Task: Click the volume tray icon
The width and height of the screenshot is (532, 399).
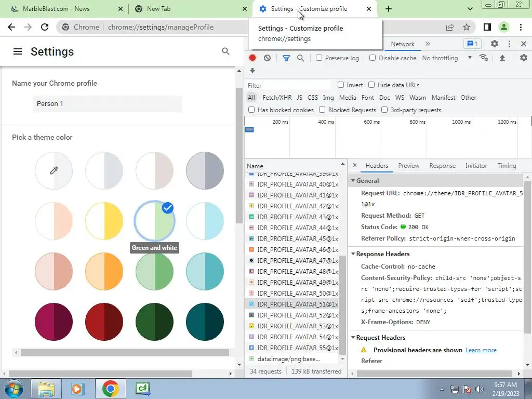Action: (x=480, y=389)
